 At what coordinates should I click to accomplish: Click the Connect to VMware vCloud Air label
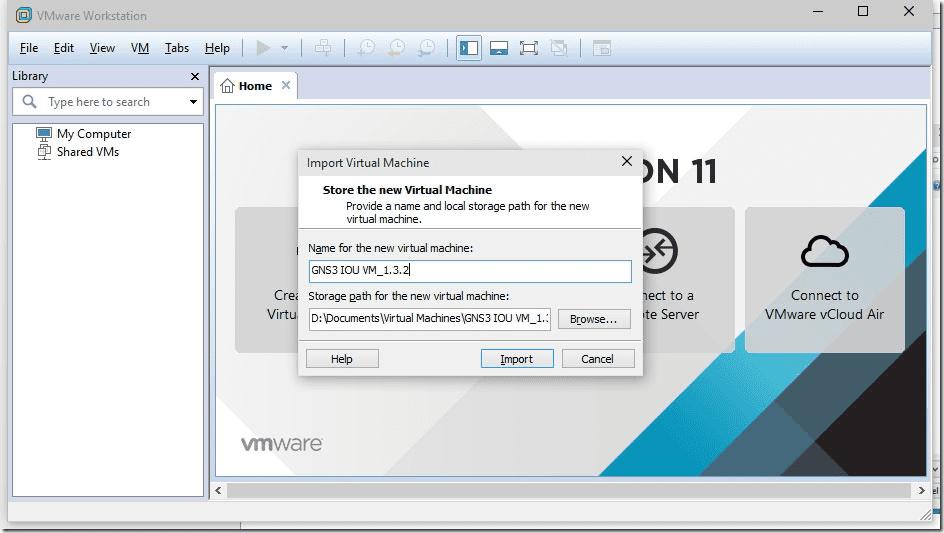(x=824, y=305)
